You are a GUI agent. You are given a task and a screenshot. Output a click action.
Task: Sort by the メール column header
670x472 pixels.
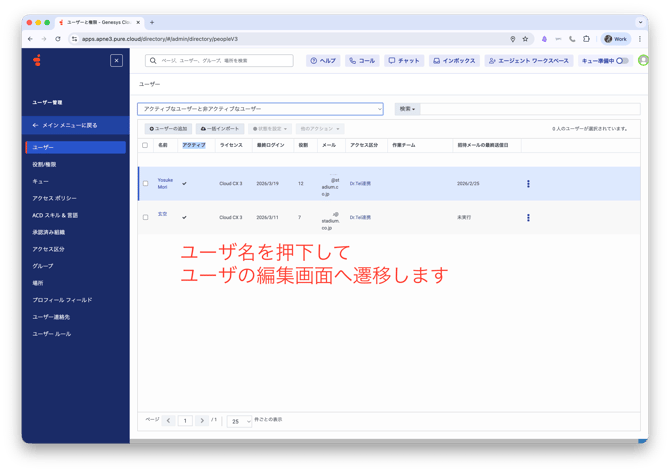pyautogui.click(x=329, y=145)
